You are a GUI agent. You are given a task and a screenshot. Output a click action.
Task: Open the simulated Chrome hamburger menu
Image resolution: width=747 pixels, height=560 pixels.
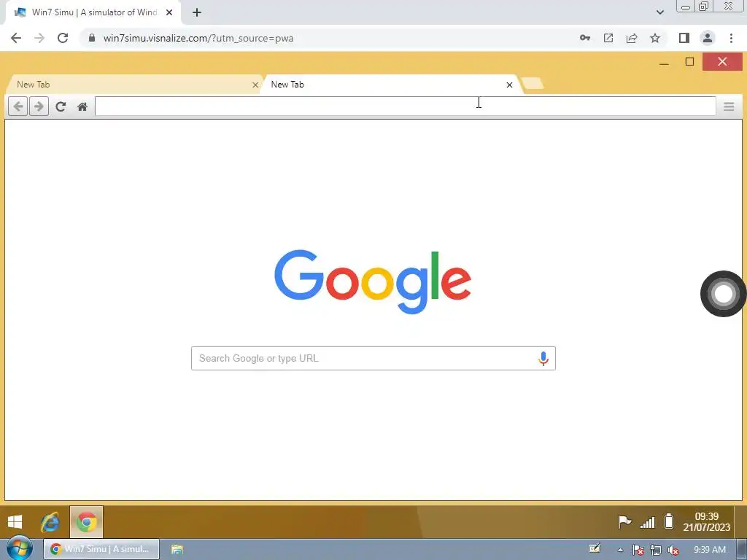point(729,106)
